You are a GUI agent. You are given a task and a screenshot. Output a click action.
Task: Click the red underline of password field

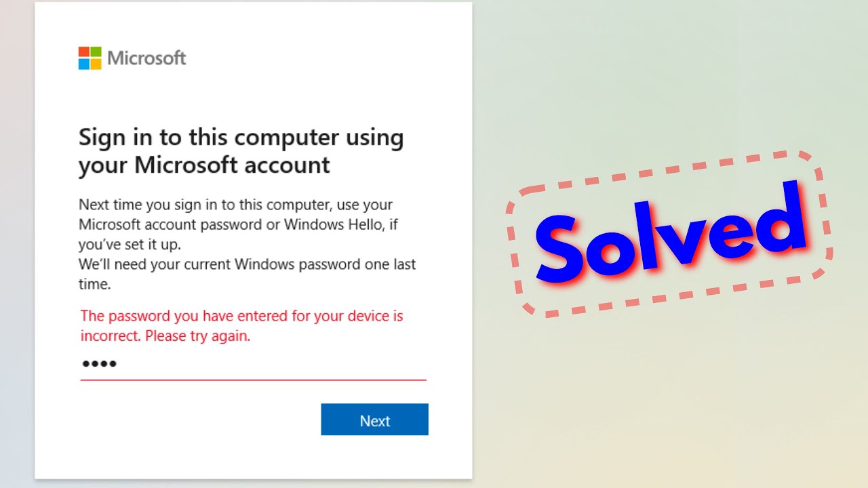coord(253,380)
